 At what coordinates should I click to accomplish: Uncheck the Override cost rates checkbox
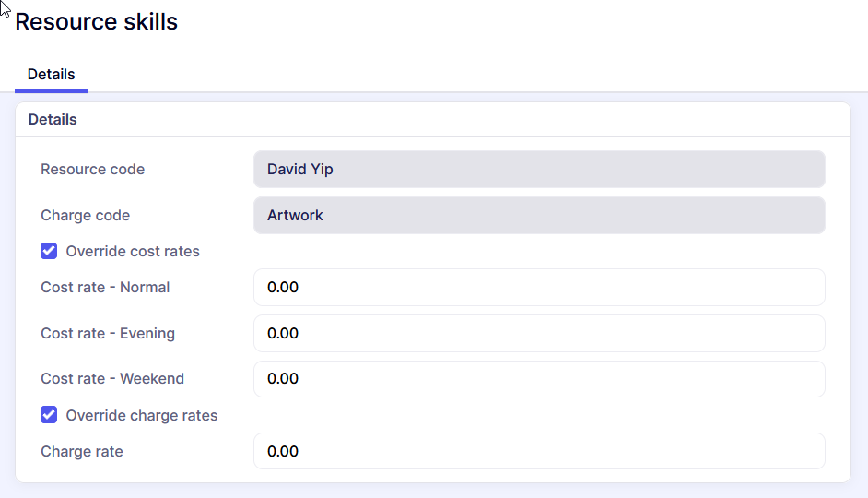coord(49,251)
